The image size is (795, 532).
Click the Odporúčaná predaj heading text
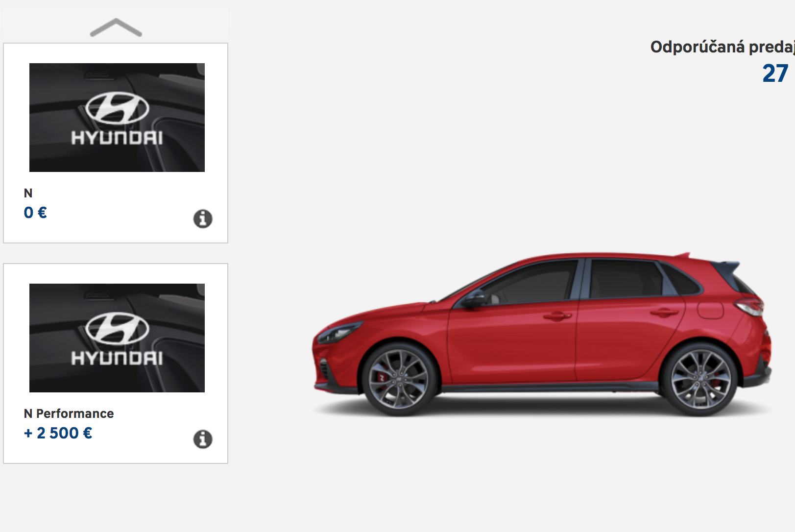click(723, 47)
